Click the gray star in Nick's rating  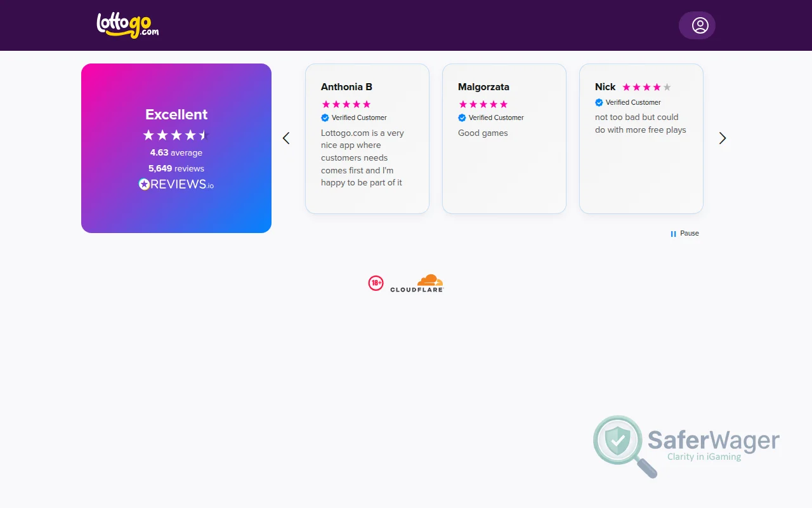click(x=665, y=87)
